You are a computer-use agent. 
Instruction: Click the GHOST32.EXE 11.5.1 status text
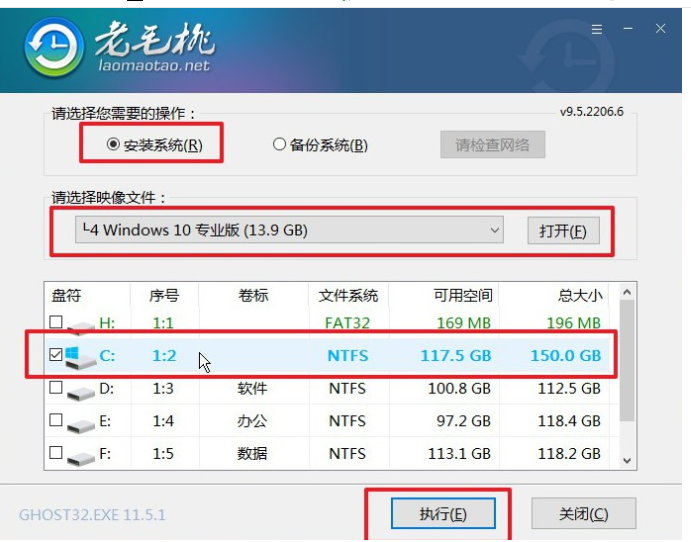92,515
